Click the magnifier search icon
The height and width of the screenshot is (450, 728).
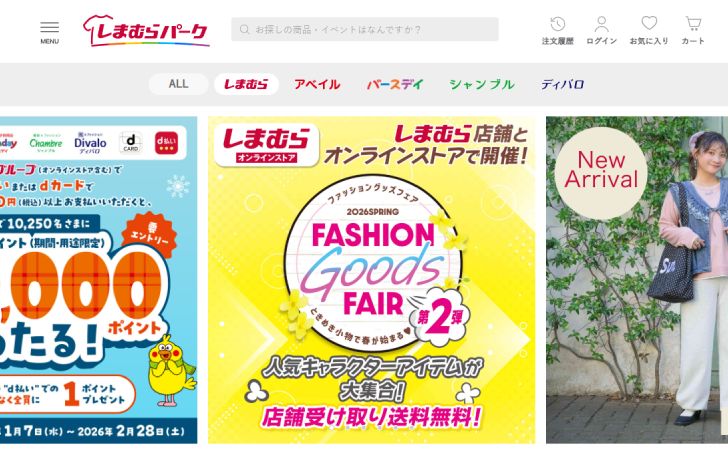point(244,30)
